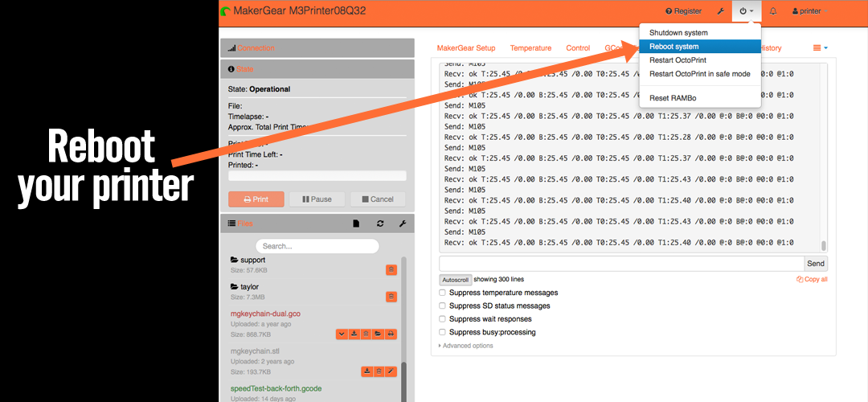Delete the support folder via trash icon

coord(391,270)
